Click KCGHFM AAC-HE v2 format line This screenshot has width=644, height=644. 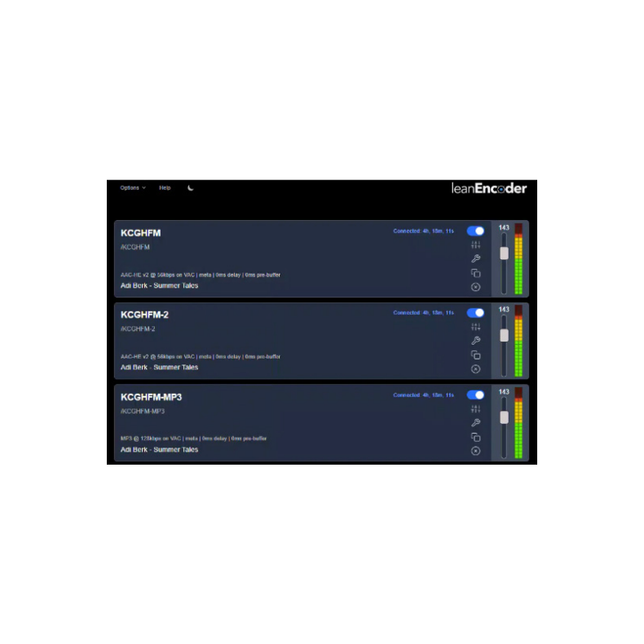pos(201,275)
